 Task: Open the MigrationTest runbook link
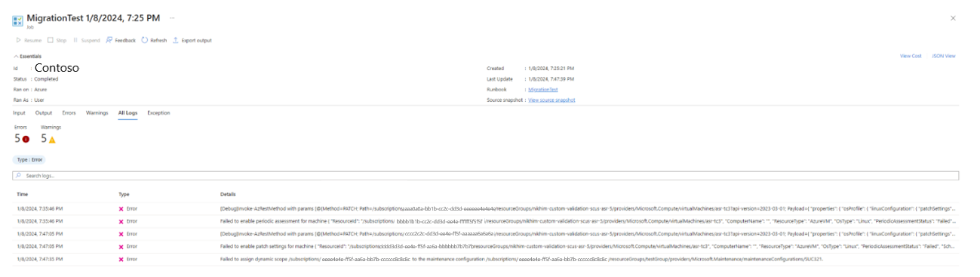pos(543,89)
